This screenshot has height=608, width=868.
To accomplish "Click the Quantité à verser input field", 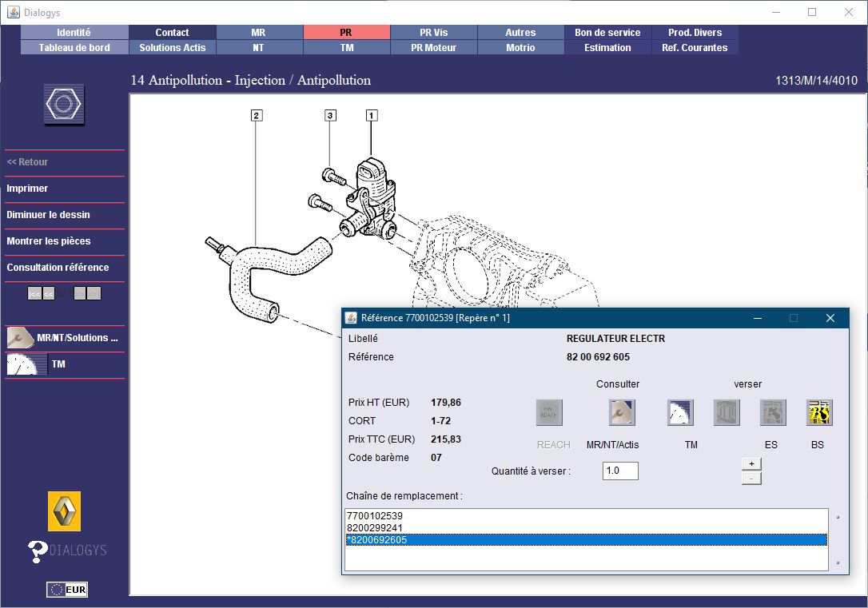I will (620, 471).
